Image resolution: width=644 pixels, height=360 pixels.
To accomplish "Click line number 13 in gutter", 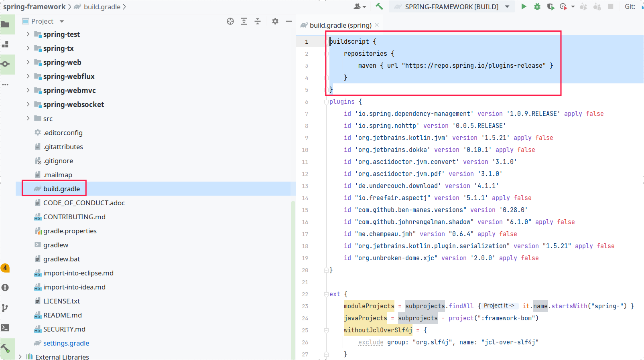I will [x=305, y=186].
